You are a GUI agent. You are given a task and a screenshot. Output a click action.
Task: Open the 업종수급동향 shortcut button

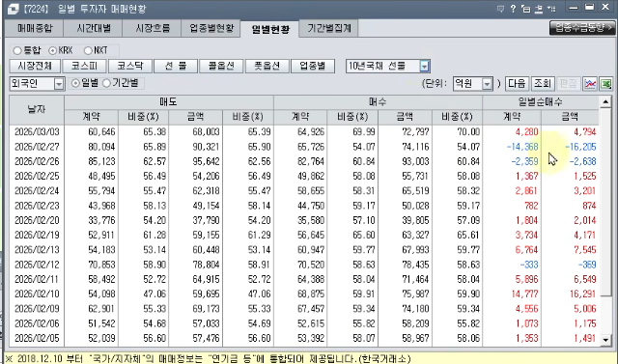click(582, 28)
